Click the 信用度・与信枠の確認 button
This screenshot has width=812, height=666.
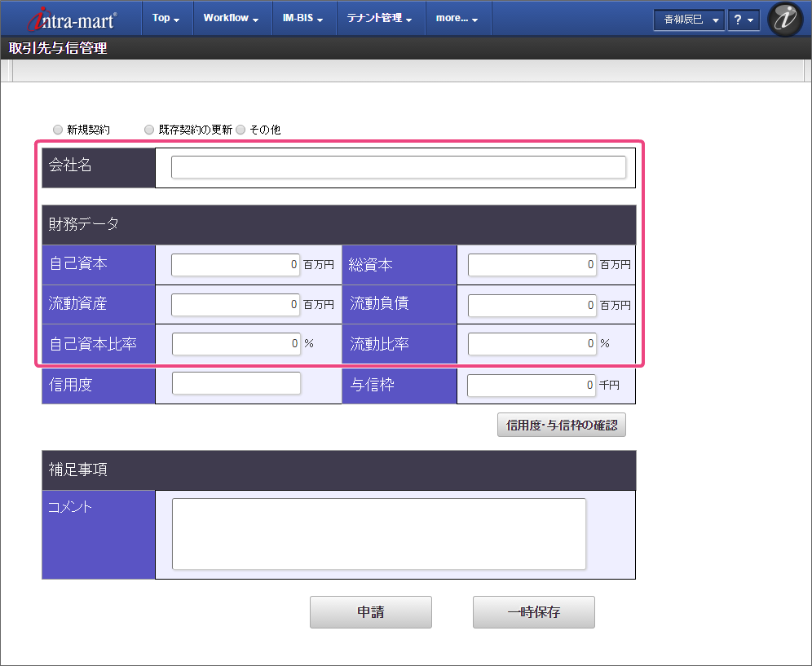(x=562, y=425)
